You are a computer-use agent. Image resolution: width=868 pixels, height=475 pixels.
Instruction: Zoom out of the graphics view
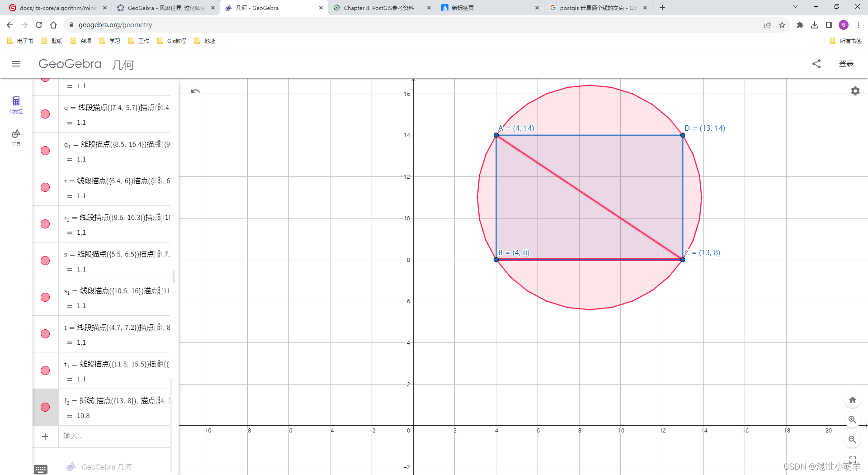pos(853,440)
